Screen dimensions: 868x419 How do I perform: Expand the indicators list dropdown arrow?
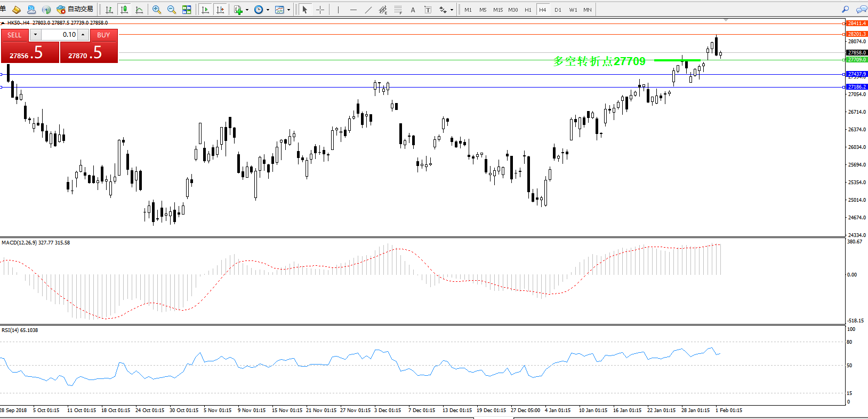tap(247, 10)
